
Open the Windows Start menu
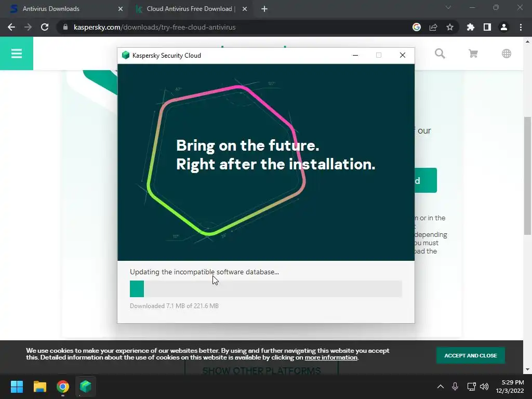[17, 386]
